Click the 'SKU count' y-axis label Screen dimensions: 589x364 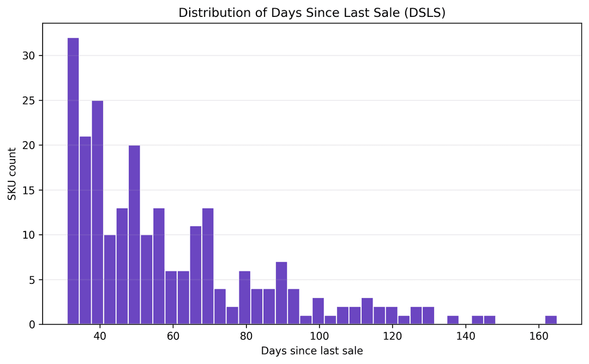pos(12,174)
